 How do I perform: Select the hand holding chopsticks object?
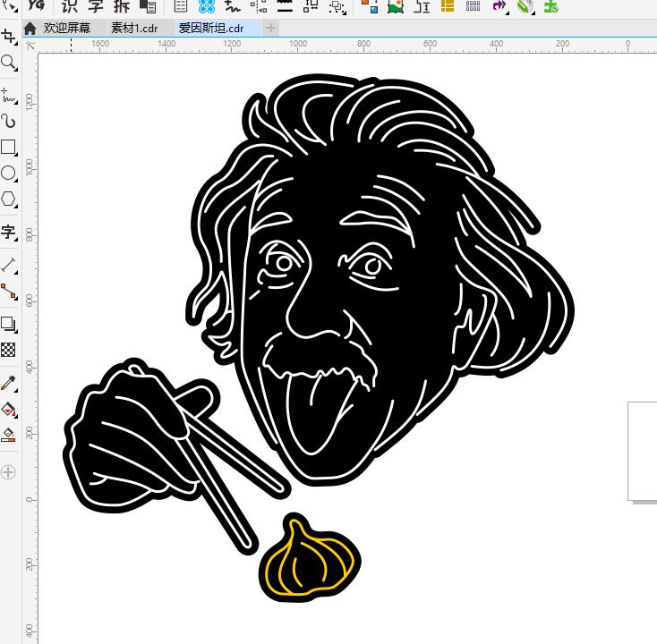point(176,454)
